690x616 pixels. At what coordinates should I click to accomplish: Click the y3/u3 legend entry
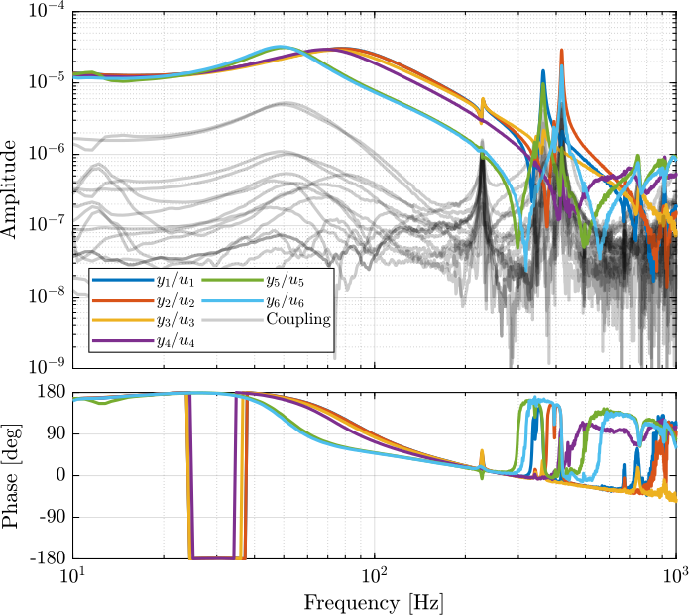tap(143, 321)
